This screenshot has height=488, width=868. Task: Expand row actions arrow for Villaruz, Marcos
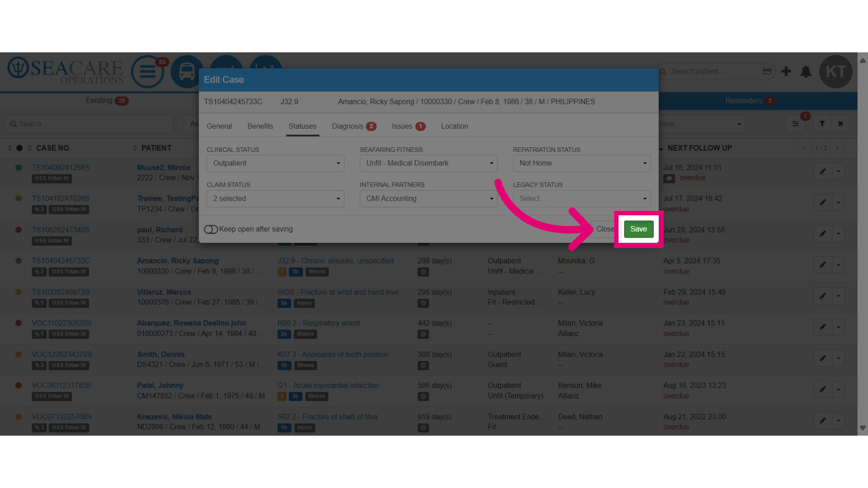pos(838,296)
